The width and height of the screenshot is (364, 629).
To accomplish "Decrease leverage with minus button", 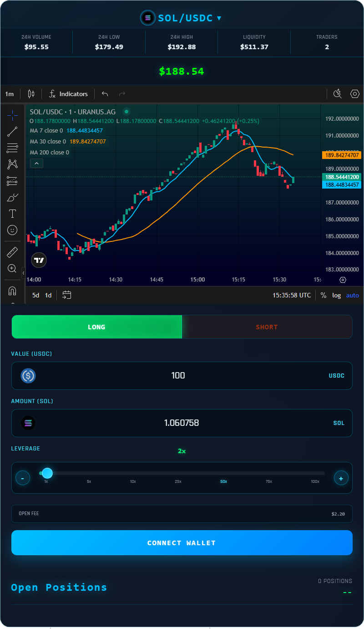I will [x=23, y=478].
